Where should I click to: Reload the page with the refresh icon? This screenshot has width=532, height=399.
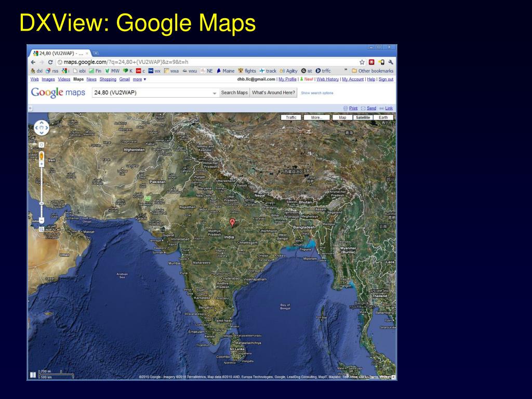pyautogui.click(x=50, y=62)
